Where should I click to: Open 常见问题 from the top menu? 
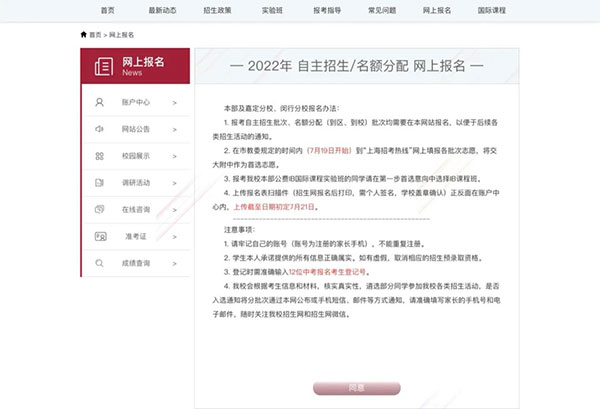pyautogui.click(x=381, y=9)
